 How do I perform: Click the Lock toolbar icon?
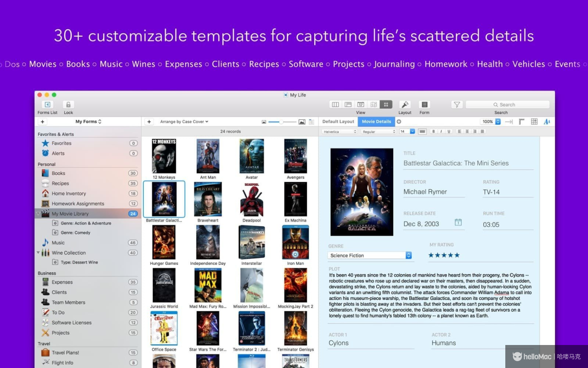coord(68,105)
